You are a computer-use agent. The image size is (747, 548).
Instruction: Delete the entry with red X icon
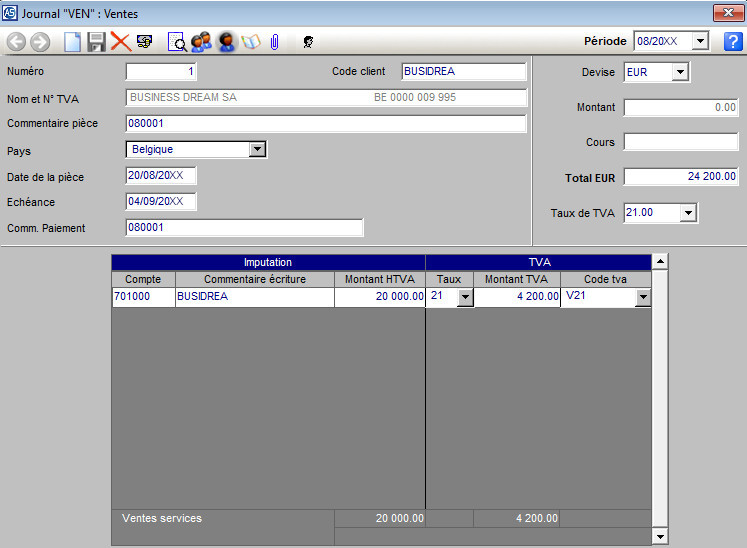pos(121,42)
